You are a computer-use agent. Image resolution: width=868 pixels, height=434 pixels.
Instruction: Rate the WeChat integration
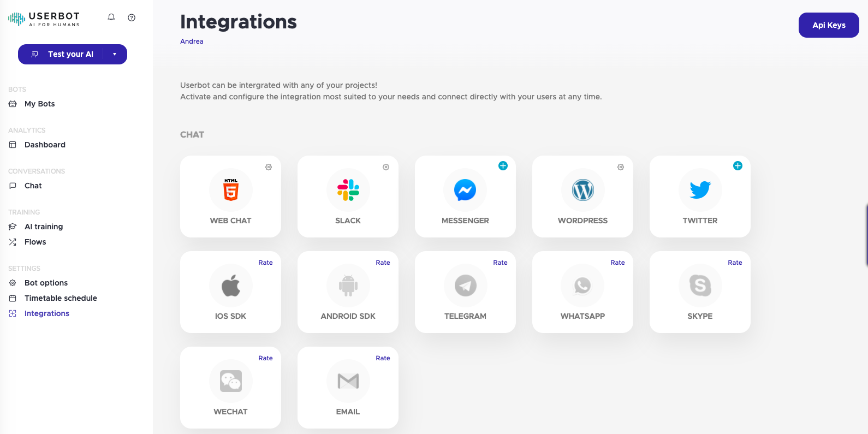coord(265,358)
